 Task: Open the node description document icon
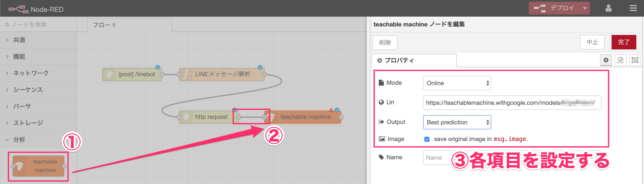click(x=621, y=60)
